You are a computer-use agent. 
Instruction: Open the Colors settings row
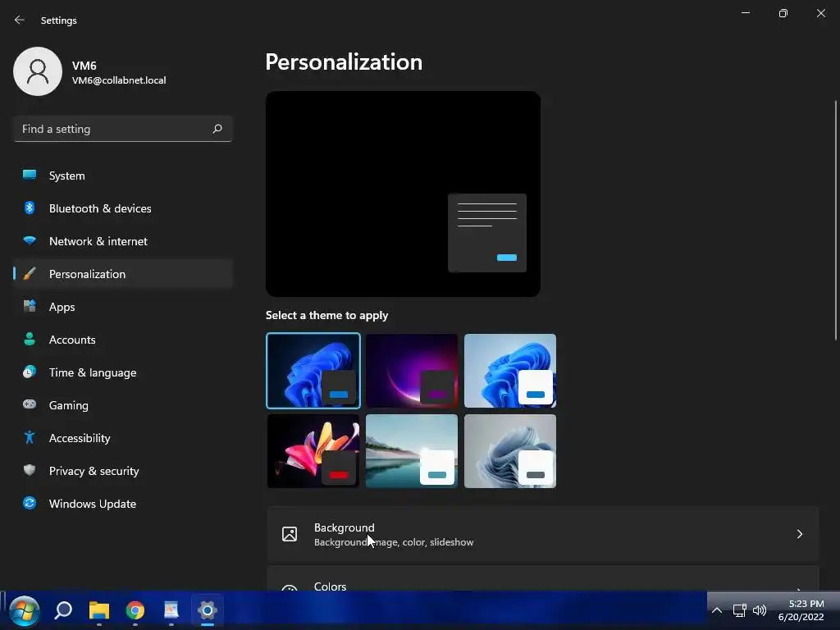click(x=543, y=578)
